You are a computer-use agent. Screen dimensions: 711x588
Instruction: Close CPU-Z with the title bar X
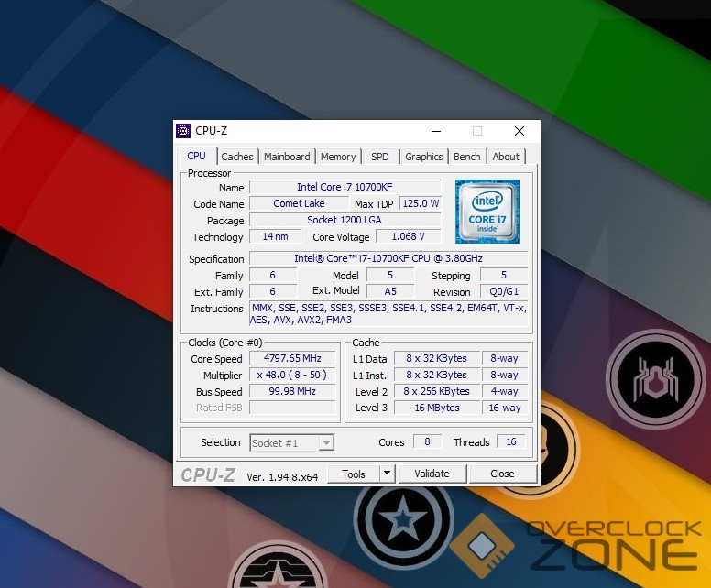(x=520, y=131)
